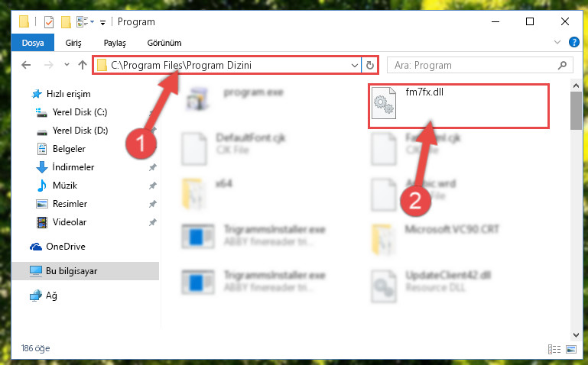Switch to details view layout icon
588x365 pixels.
[554, 349]
